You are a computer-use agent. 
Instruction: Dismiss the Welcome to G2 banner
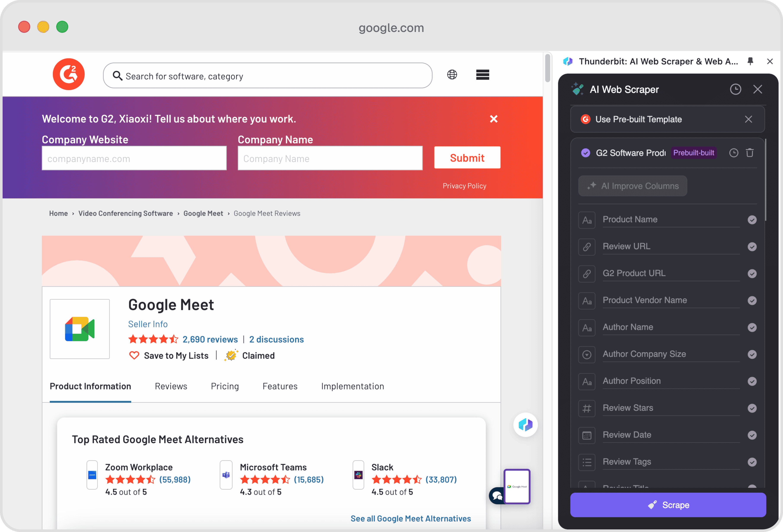(493, 119)
